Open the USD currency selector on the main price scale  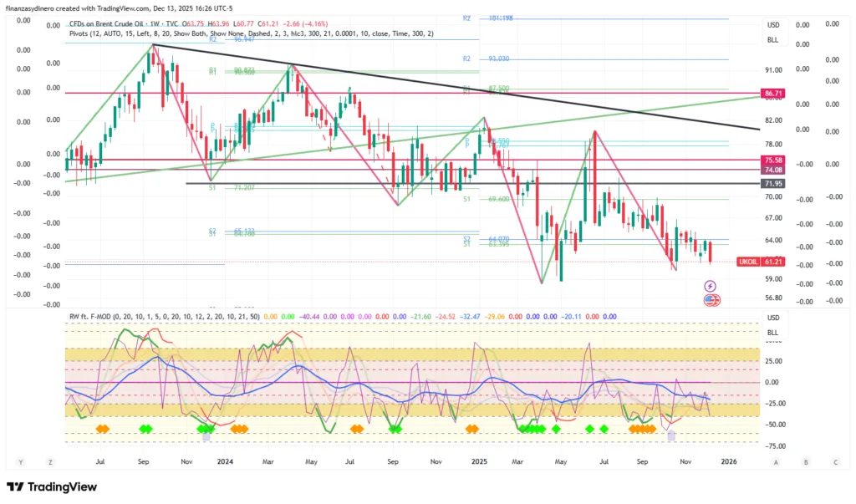coord(772,25)
